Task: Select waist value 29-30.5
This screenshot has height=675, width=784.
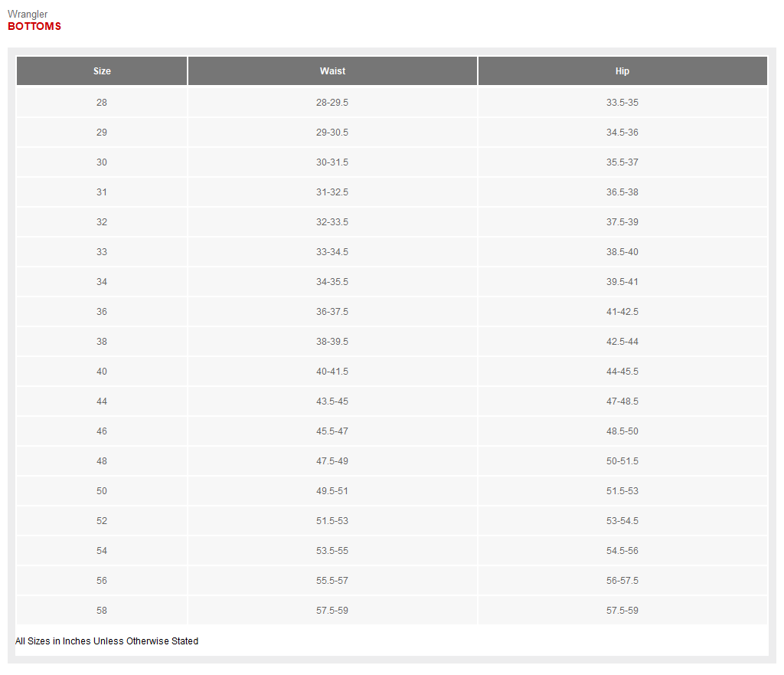Action: coord(332,133)
